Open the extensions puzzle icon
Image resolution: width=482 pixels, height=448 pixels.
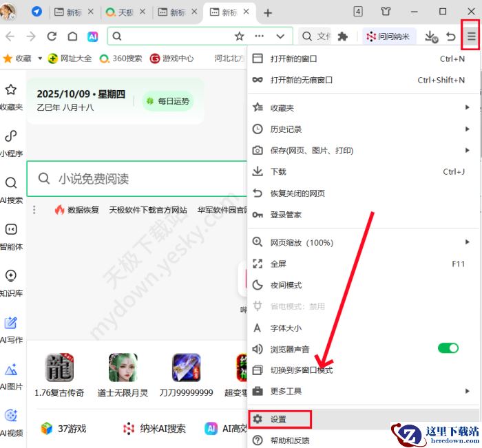342,36
